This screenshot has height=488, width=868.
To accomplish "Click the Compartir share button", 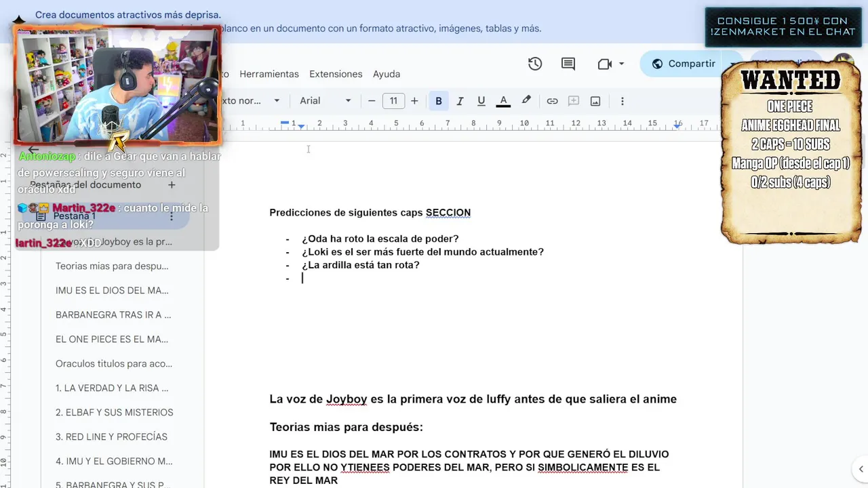I will (x=684, y=64).
